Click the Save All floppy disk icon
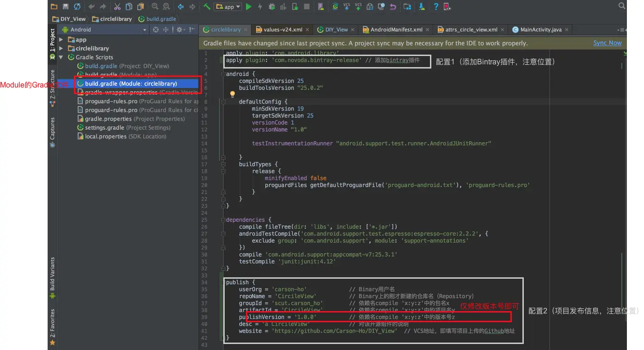The width and height of the screenshot is (644, 350). click(66, 6)
